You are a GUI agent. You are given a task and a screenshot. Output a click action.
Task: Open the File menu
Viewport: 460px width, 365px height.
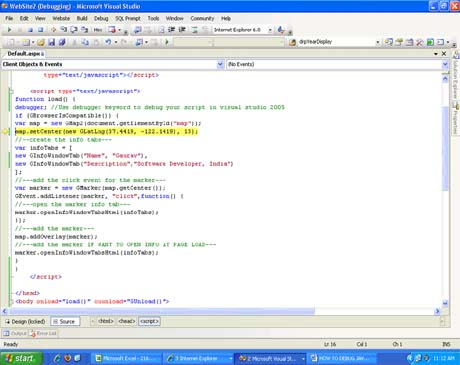pos(9,18)
